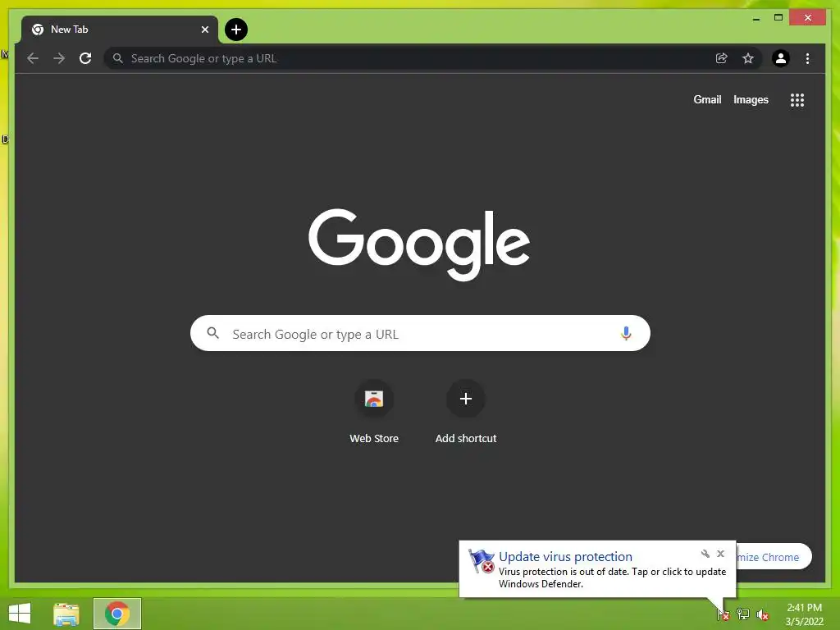Close the virus protection notification balloon
The width and height of the screenshot is (840, 630).
(720, 554)
